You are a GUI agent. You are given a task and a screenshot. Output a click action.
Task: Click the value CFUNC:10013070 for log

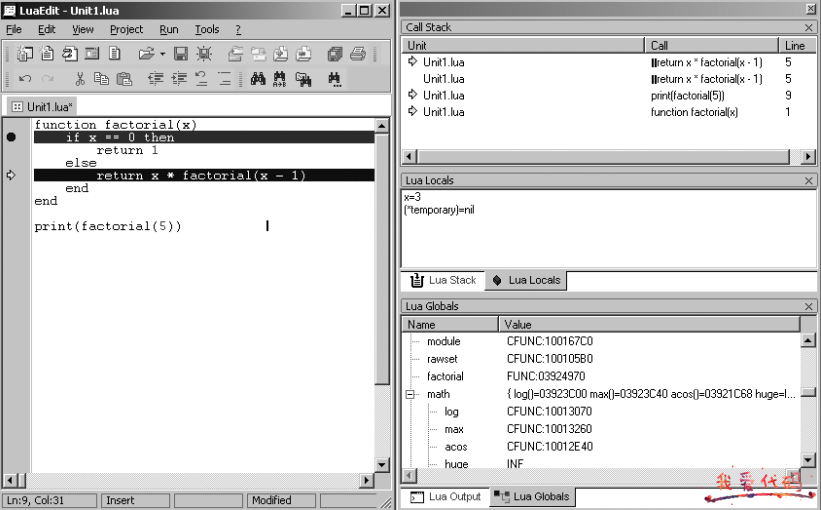[549, 412]
